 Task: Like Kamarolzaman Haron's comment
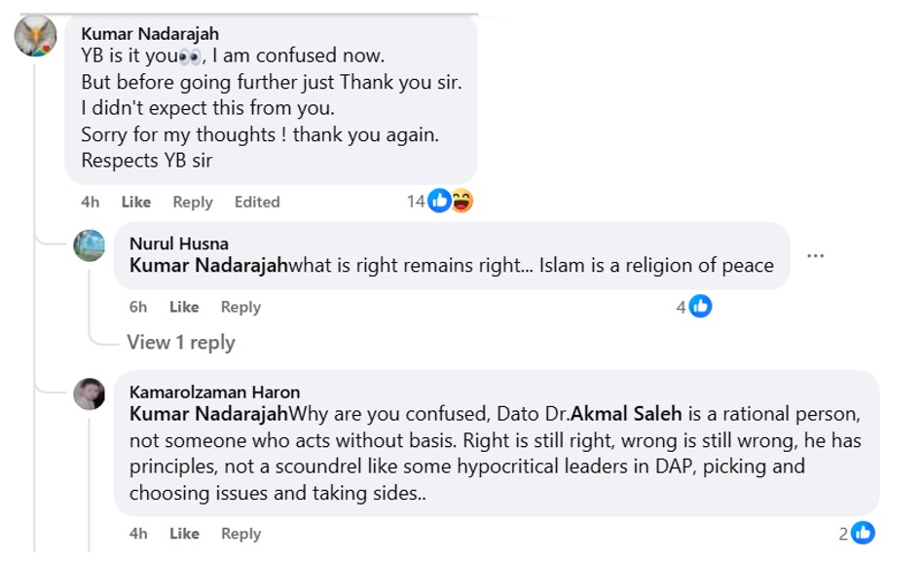point(184,533)
